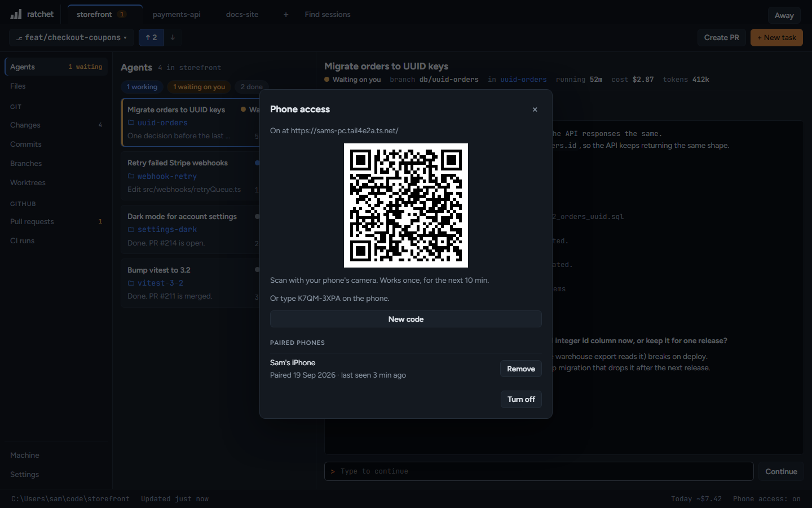Generate a New code for pairing
The height and width of the screenshot is (508, 812).
[x=406, y=319]
